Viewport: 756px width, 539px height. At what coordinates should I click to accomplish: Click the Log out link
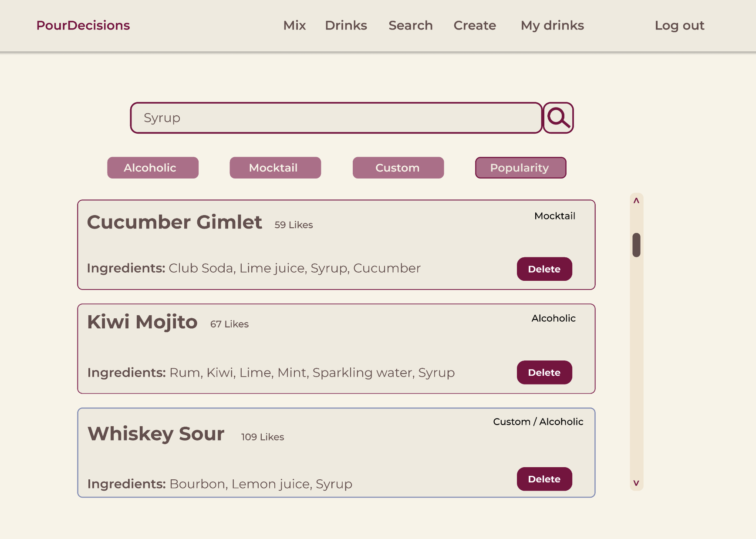pos(679,25)
